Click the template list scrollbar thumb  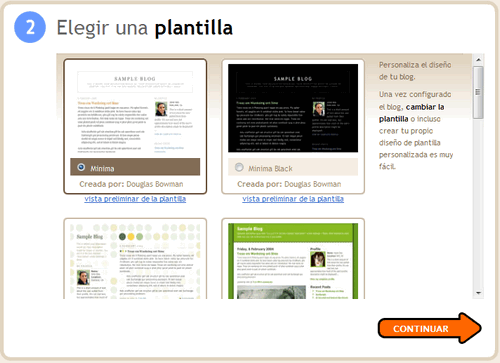point(478,92)
